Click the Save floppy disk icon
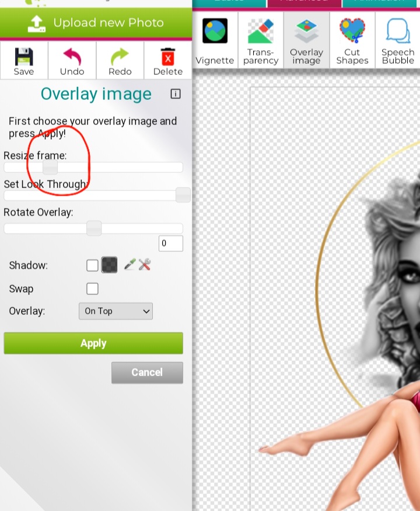 [x=24, y=60]
